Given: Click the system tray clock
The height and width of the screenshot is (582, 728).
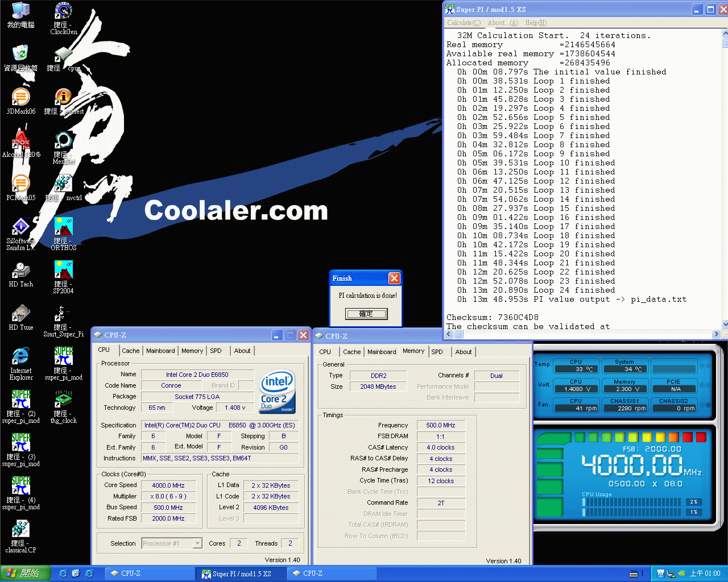Looking at the screenshot, I should click(705, 573).
